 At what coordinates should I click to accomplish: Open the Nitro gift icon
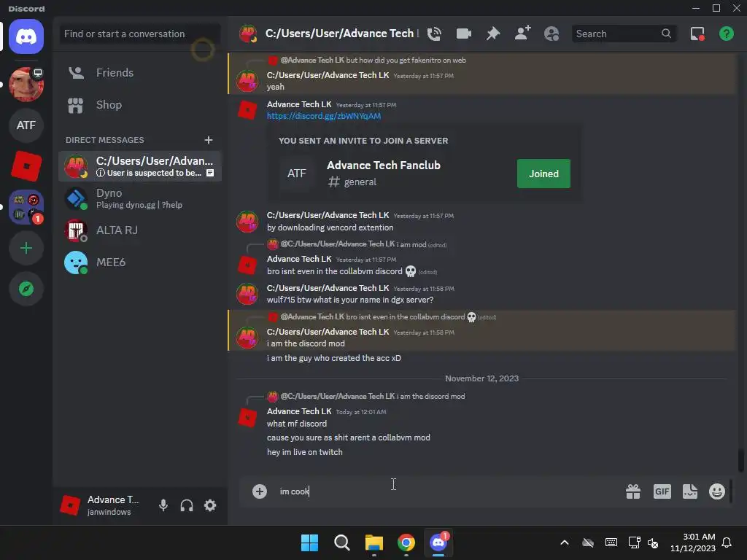633,491
